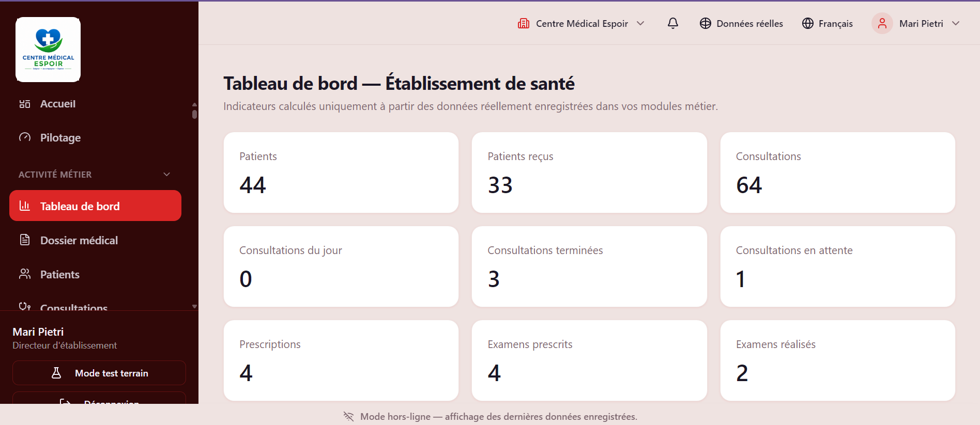
Task: Click the Centre Médical Espoir logo
Action: click(x=48, y=50)
